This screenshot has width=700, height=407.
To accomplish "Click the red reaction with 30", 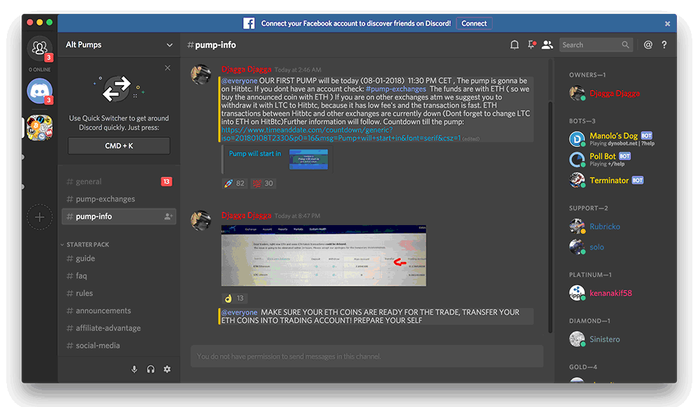I will coord(263,183).
